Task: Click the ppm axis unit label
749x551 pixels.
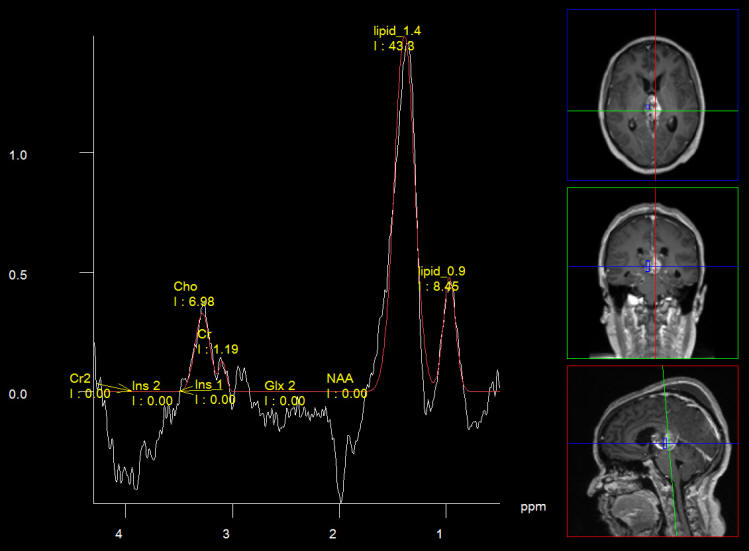Action: coord(532,507)
